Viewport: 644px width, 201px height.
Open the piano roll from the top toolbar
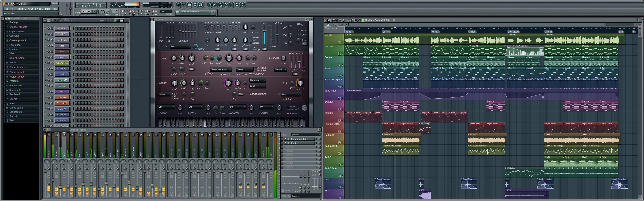(189, 5)
